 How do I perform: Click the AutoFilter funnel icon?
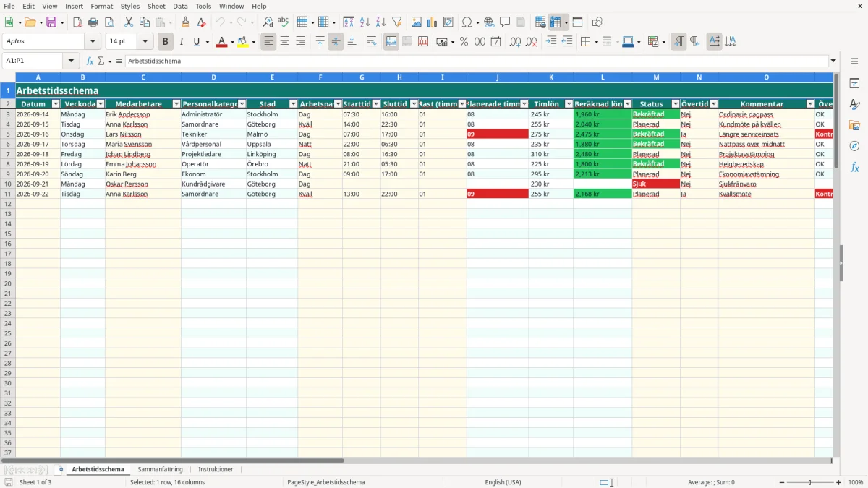click(397, 22)
